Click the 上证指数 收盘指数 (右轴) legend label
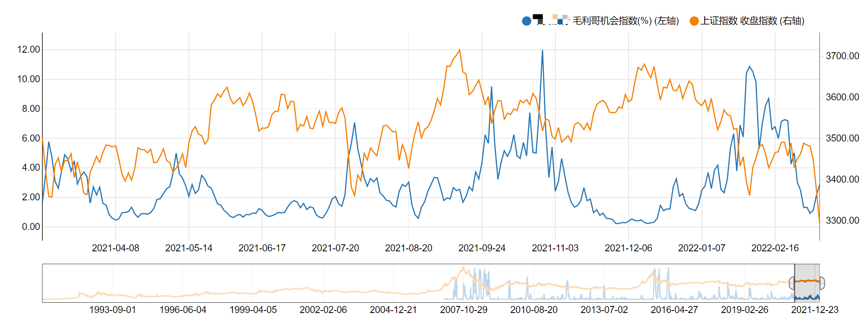868x320 pixels. (752, 21)
